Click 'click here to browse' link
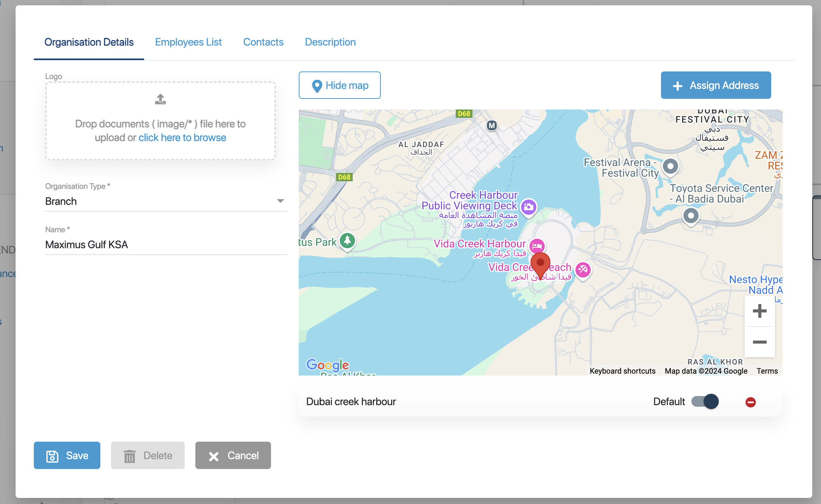821x504 pixels. (x=182, y=138)
